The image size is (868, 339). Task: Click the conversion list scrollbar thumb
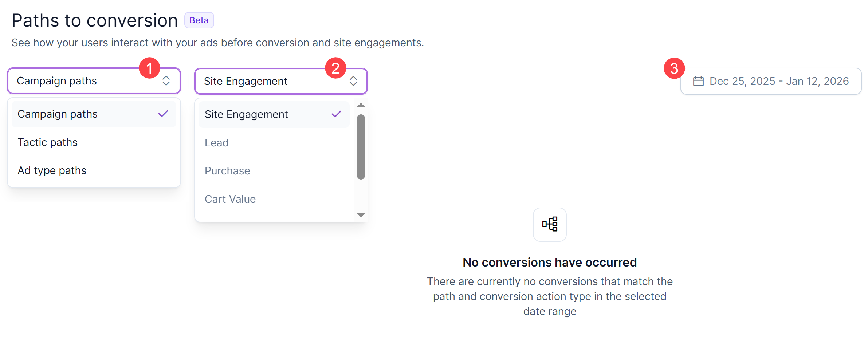click(x=361, y=147)
